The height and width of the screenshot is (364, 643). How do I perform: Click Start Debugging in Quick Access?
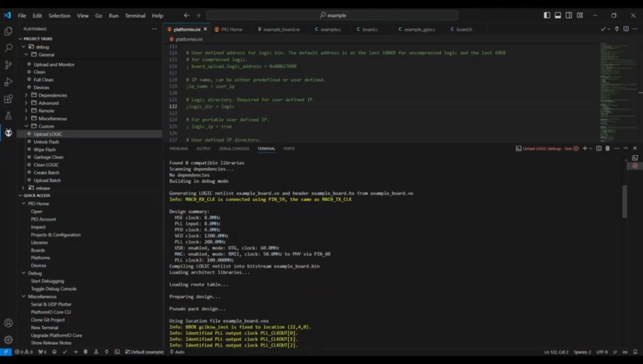47,281
